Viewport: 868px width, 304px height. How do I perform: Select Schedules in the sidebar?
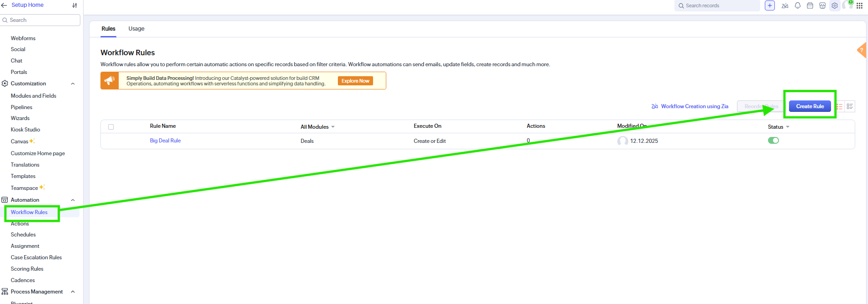pos(23,235)
